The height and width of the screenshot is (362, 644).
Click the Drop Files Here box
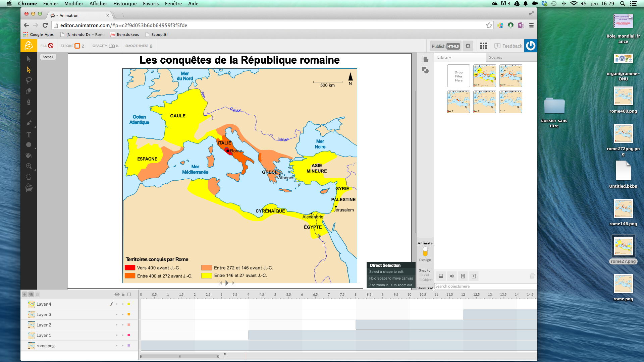pos(459,76)
